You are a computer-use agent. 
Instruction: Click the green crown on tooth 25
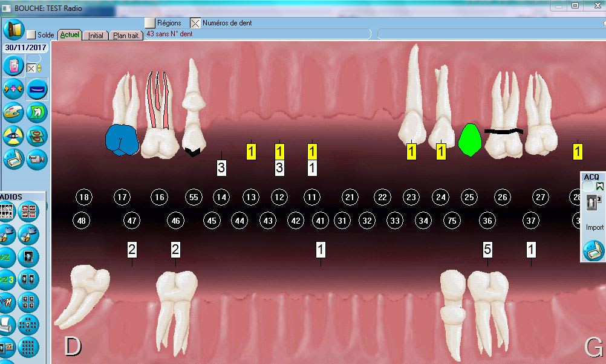[x=469, y=140]
